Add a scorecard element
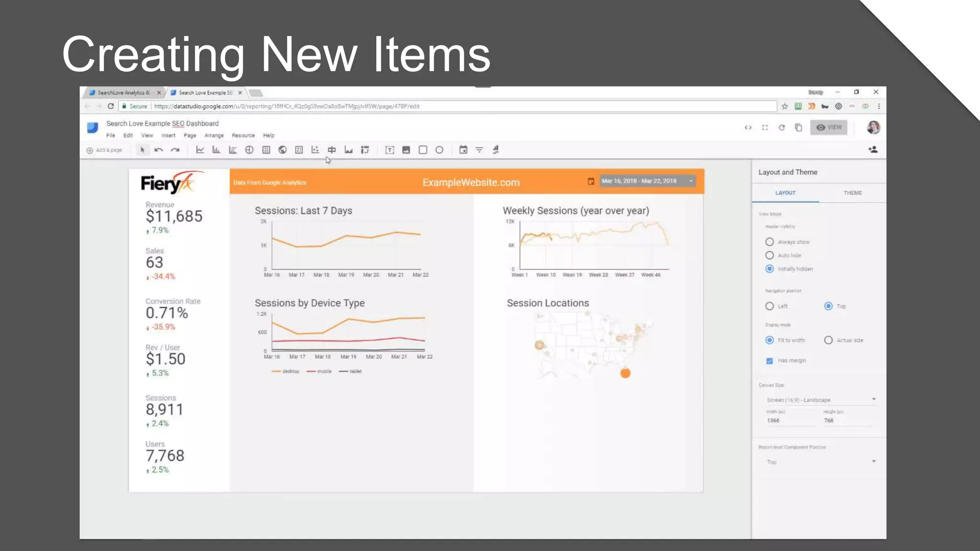The image size is (980, 551). point(299,150)
